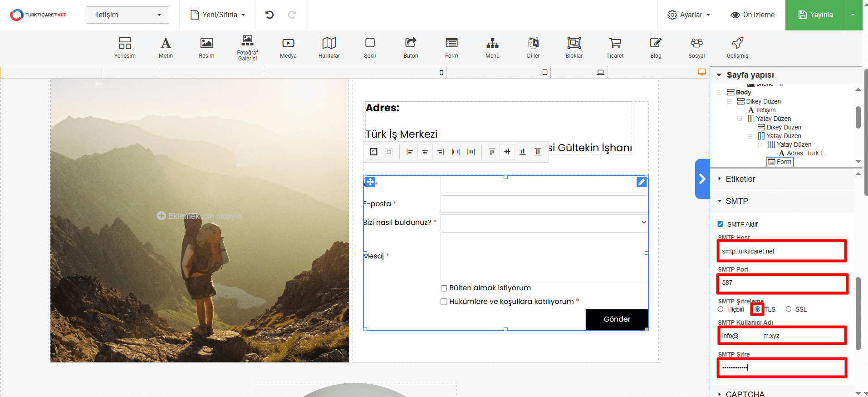Screen dimensions: 868x397
Task: Check Hükümlere ve koşullara katılıyorum
Action: tap(444, 302)
